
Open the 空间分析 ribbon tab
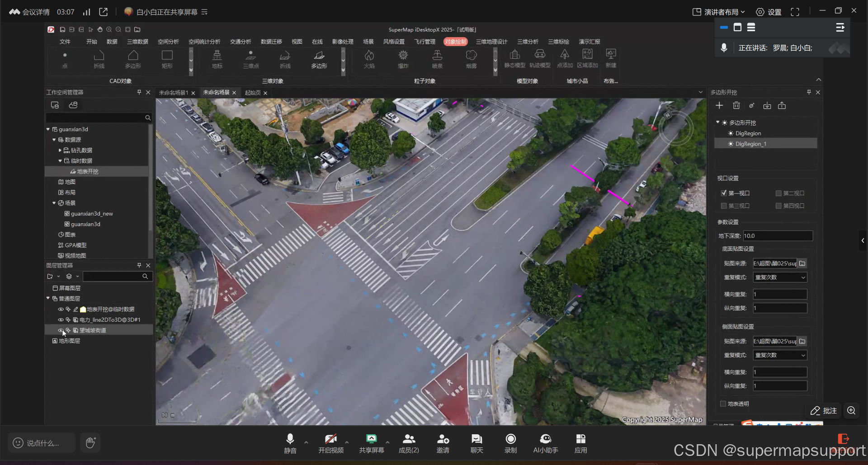pos(168,42)
